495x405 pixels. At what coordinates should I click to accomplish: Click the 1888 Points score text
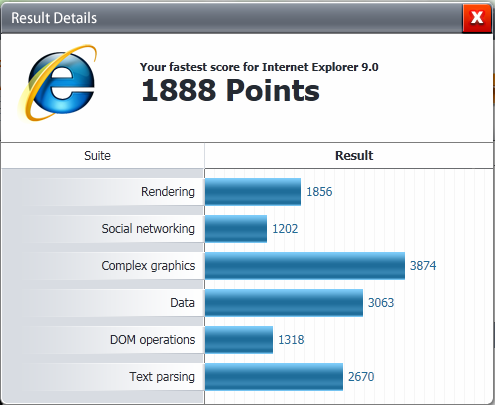tap(230, 90)
